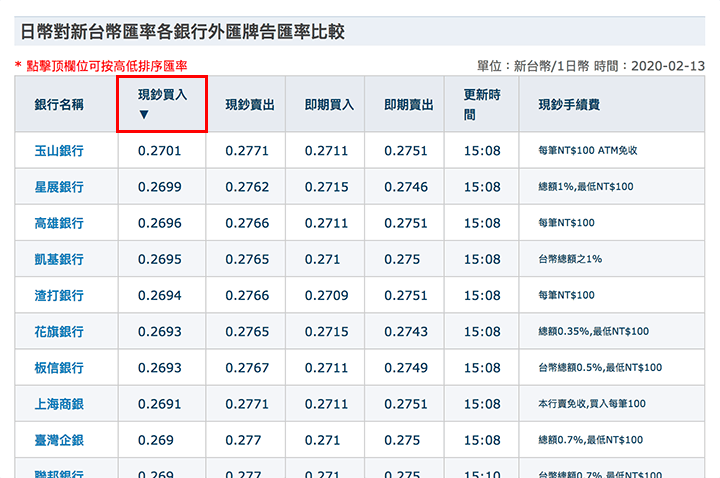Screen dimensions: 720x478
Task: Click the 更新時間 column header
Action: click(482, 104)
